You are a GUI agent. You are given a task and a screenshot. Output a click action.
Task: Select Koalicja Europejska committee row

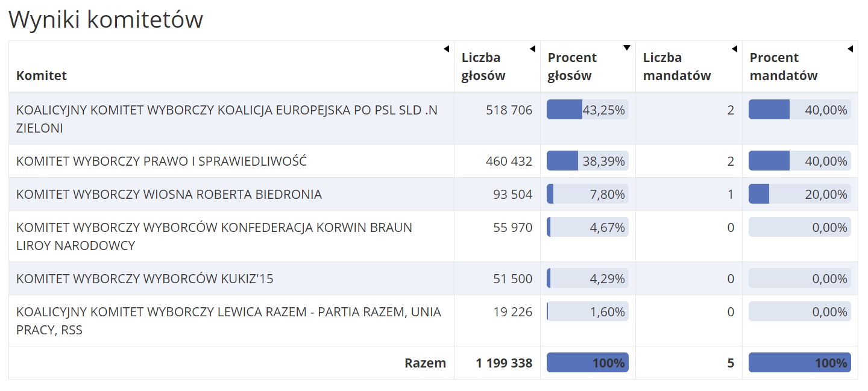point(228,119)
